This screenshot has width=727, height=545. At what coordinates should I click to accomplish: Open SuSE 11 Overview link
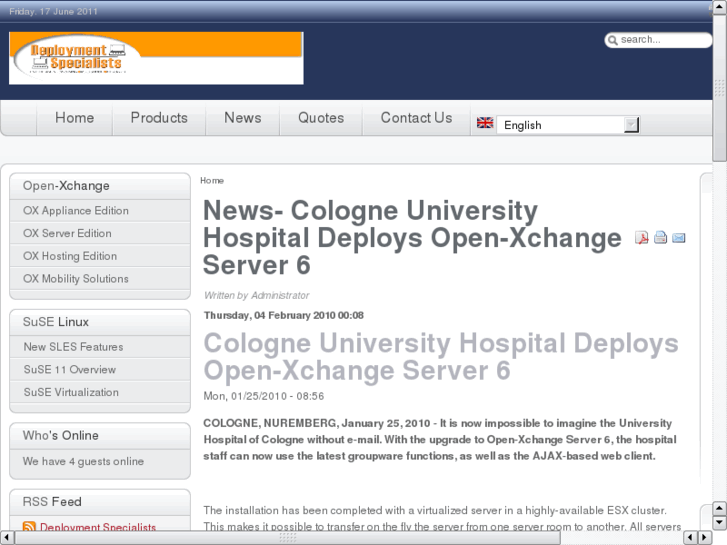click(x=70, y=370)
